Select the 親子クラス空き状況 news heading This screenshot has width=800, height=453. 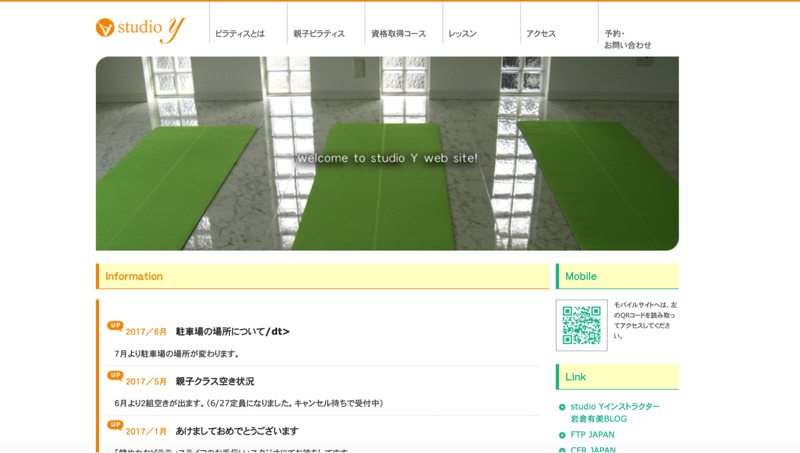click(215, 381)
